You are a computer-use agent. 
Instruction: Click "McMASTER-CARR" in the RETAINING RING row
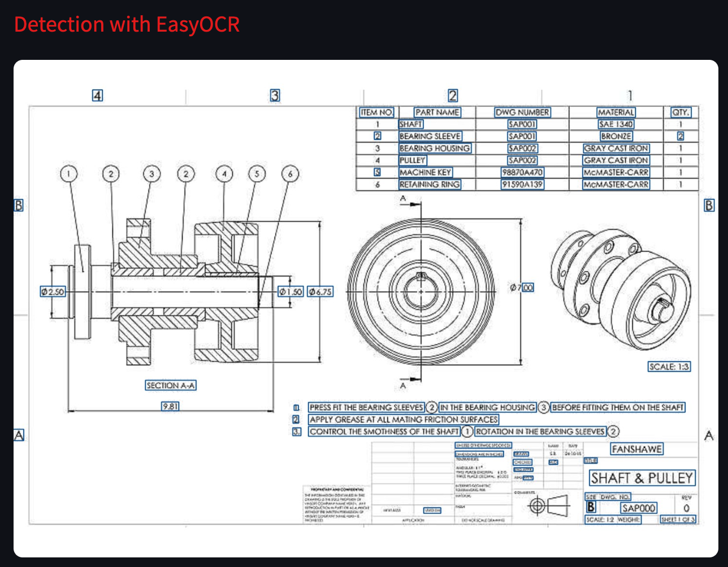[x=616, y=184]
